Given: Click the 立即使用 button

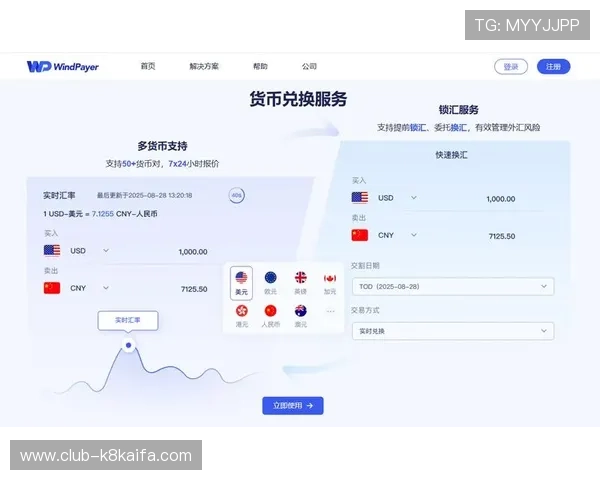Looking at the screenshot, I should pyautogui.click(x=293, y=405).
